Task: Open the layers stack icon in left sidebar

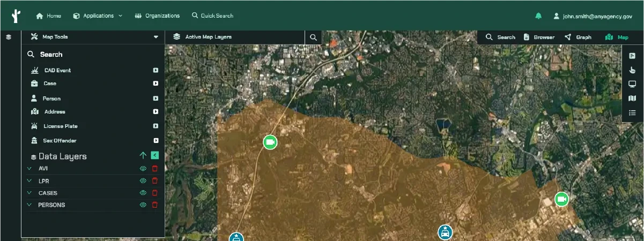Action: (9, 37)
